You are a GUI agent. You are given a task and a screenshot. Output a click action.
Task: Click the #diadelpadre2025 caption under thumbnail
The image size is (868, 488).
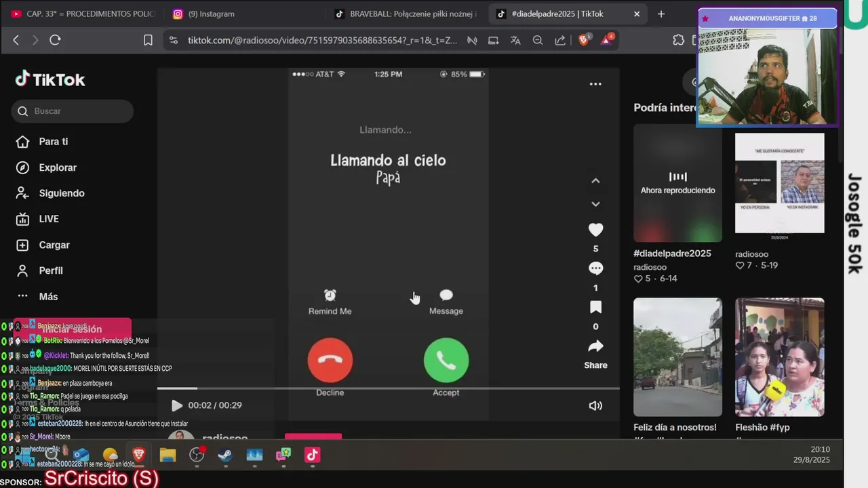point(672,253)
